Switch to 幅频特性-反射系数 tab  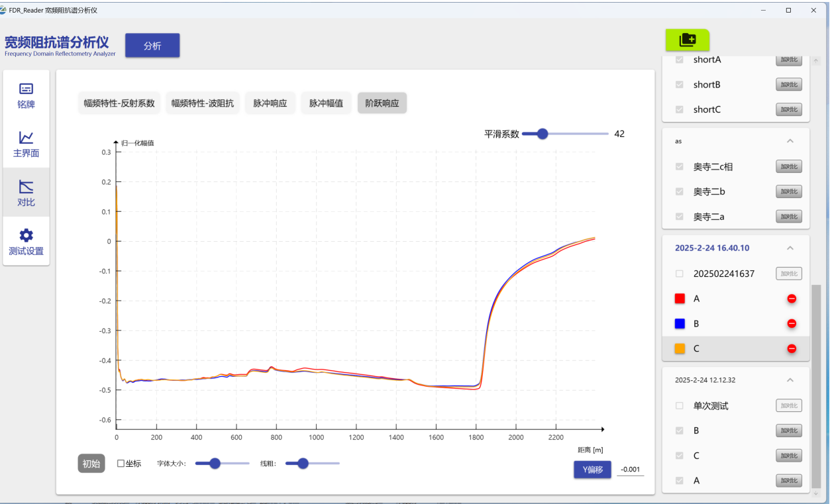click(x=119, y=103)
